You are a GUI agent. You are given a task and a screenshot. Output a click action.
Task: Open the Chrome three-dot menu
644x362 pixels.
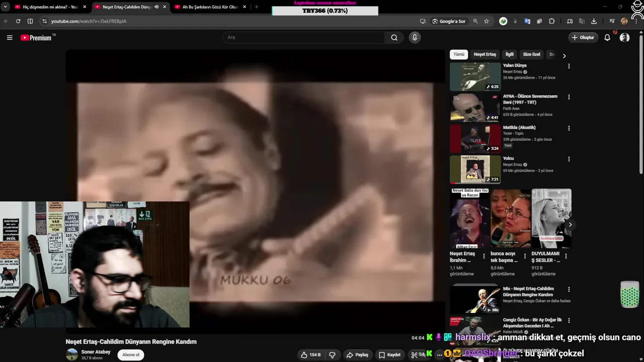tap(635, 21)
